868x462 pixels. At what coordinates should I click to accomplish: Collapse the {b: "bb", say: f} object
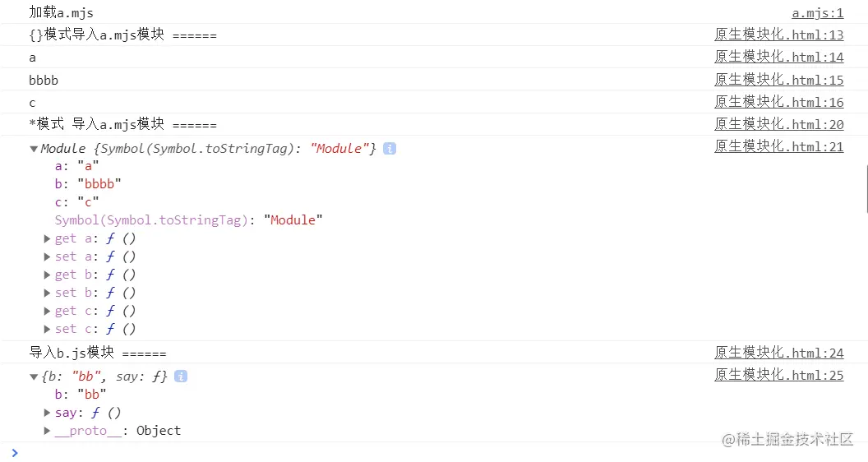[34, 377]
